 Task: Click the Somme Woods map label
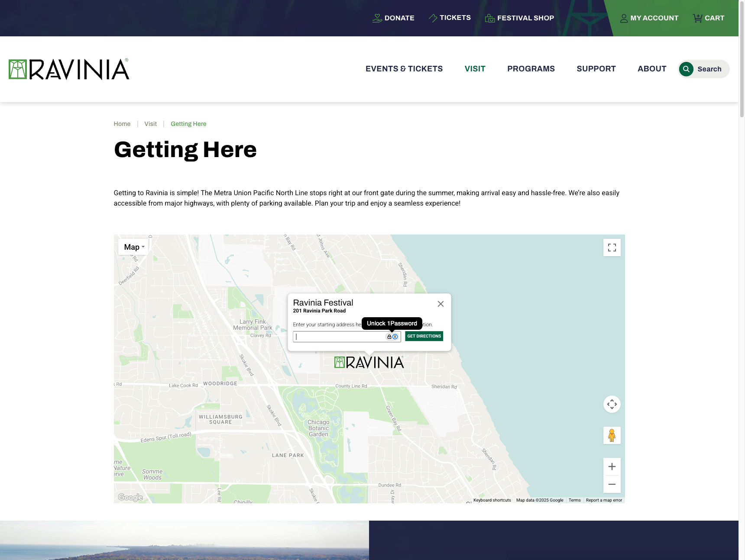152,475
